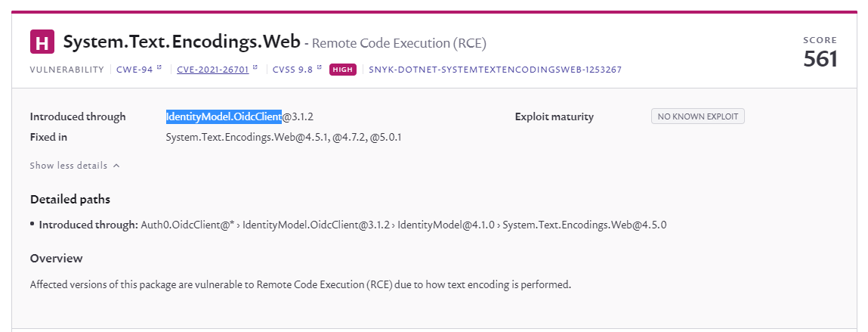
Task: Click the Remote Code Execution (RCE) subtitle
Action: click(x=399, y=43)
